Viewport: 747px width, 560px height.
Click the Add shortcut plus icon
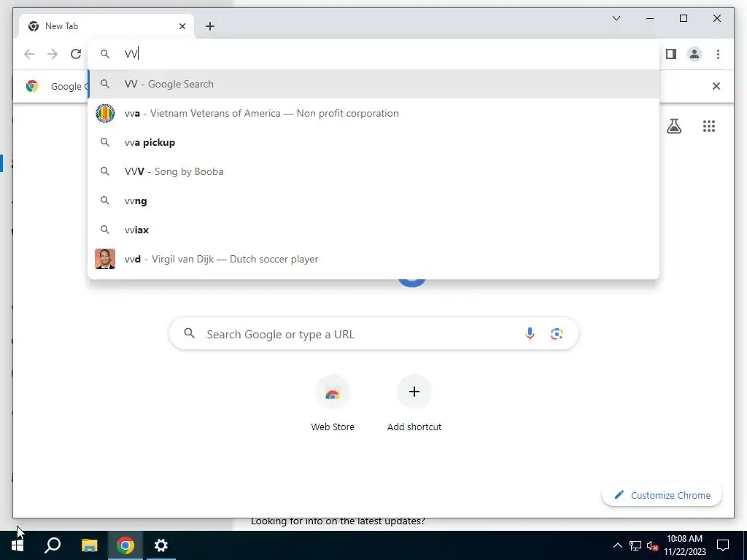pos(414,392)
